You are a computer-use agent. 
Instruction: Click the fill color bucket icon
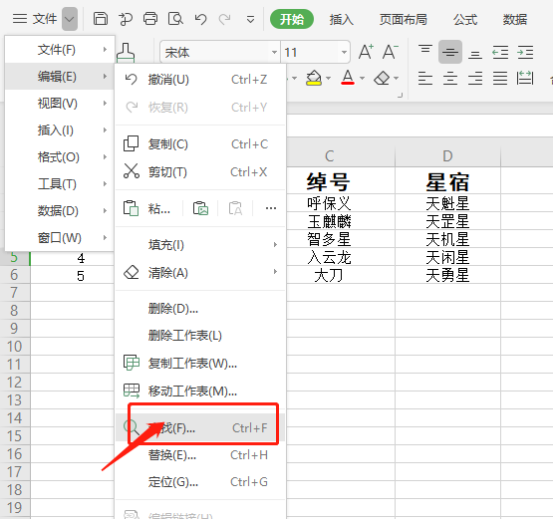tap(314, 78)
